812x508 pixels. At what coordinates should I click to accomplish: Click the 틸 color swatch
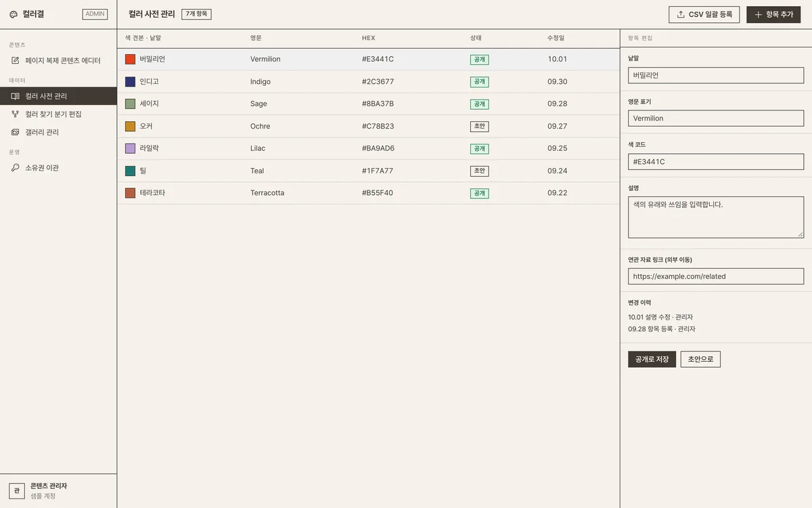click(130, 171)
